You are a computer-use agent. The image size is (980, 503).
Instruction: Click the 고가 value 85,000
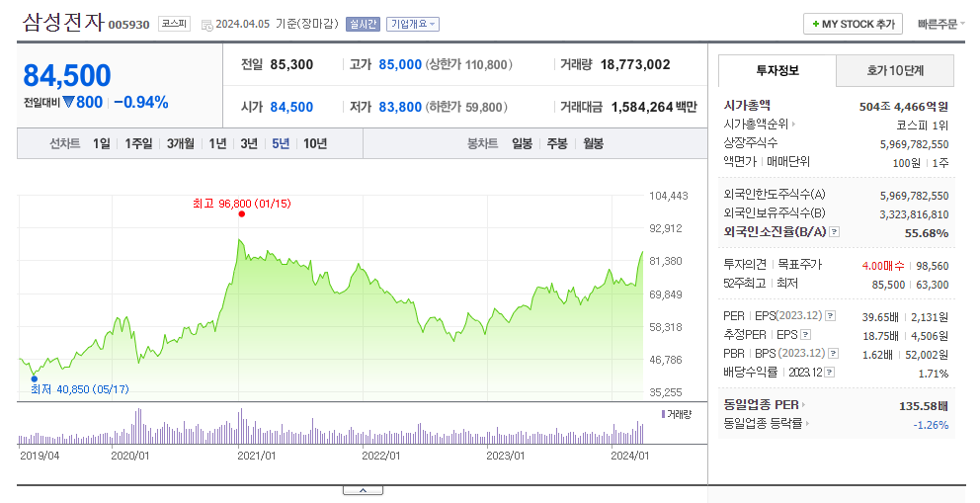[x=400, y=64]
